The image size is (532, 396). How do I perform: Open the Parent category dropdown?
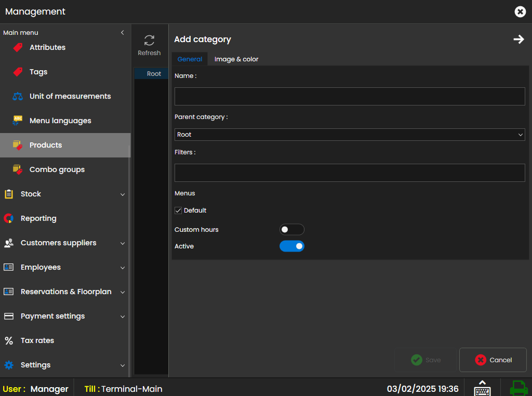pyautogui.click(x=350, y=135)
